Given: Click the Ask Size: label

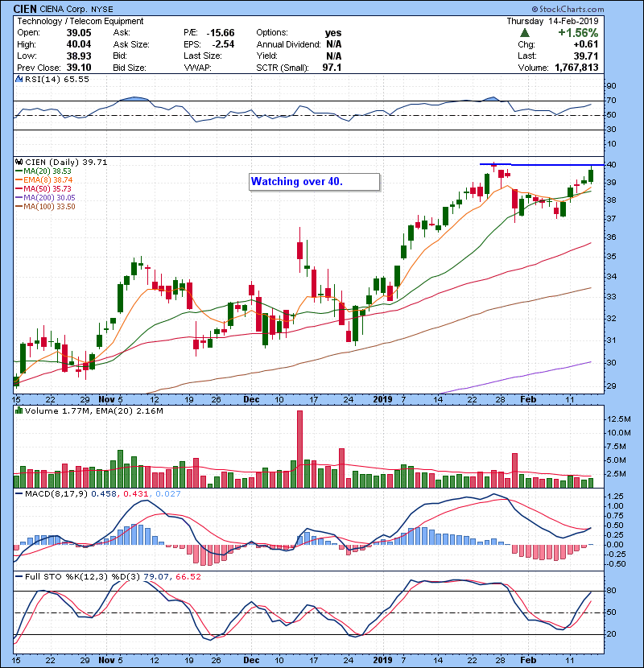Looking at the screenshot, I should click(131, 44).
